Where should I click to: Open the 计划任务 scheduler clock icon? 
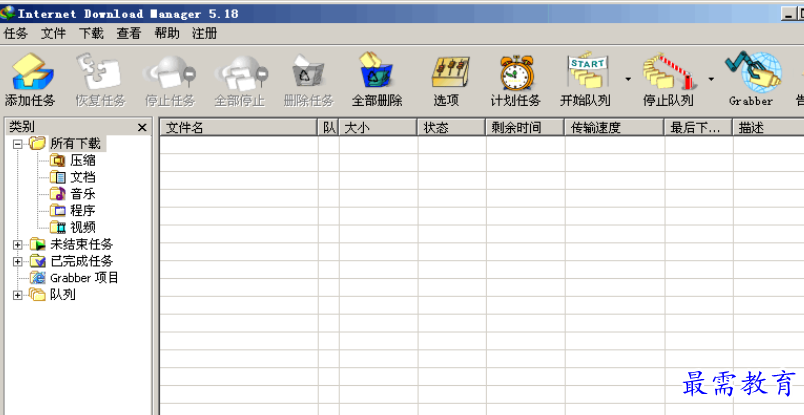(516, 73)
